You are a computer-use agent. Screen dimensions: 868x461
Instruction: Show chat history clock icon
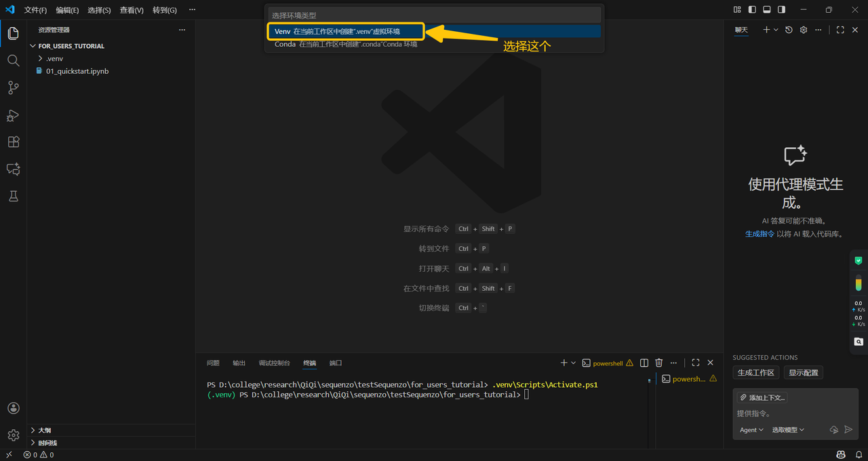[x=789, y=30]
